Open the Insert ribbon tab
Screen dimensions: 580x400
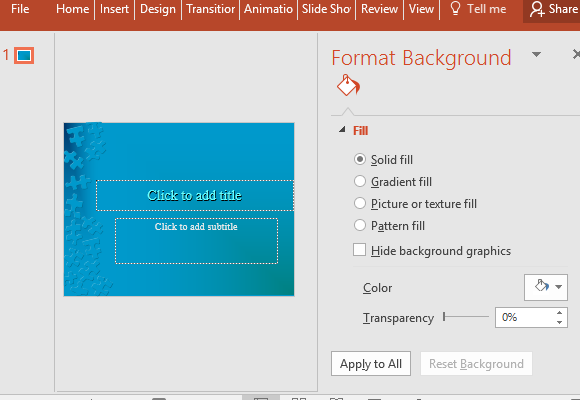tap(114, 9)
